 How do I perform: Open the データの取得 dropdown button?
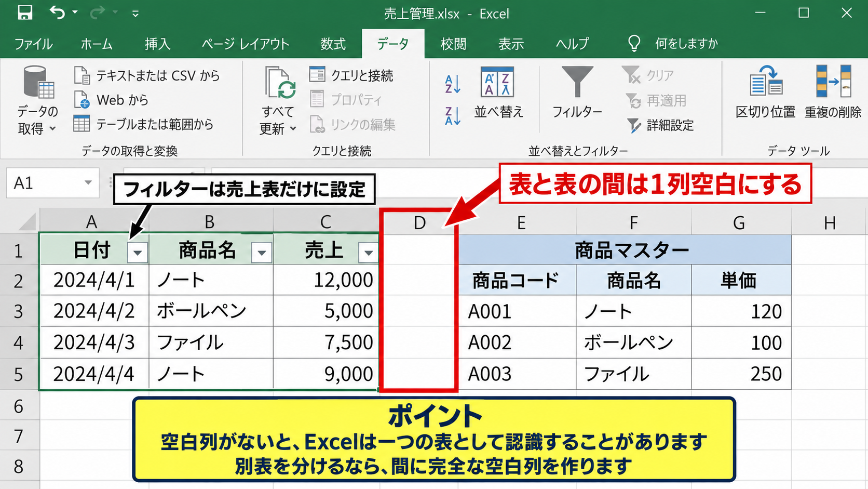(37, 100)
